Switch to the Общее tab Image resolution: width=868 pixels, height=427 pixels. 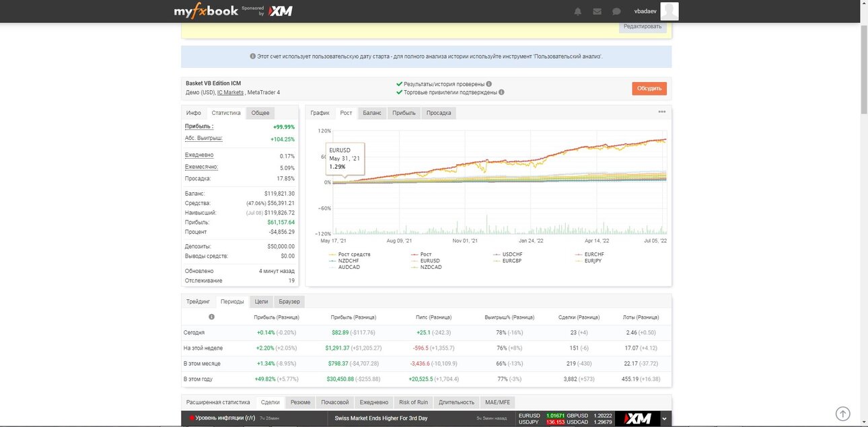(x=260, y=113)
